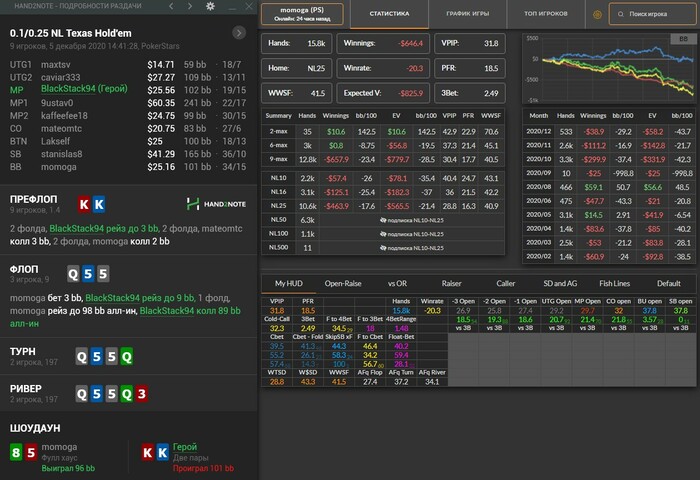The width and height of the screenshot is (700, 480).
Task: Select the Fish Lines HUD tab
Action: click(x=614, y=284)
